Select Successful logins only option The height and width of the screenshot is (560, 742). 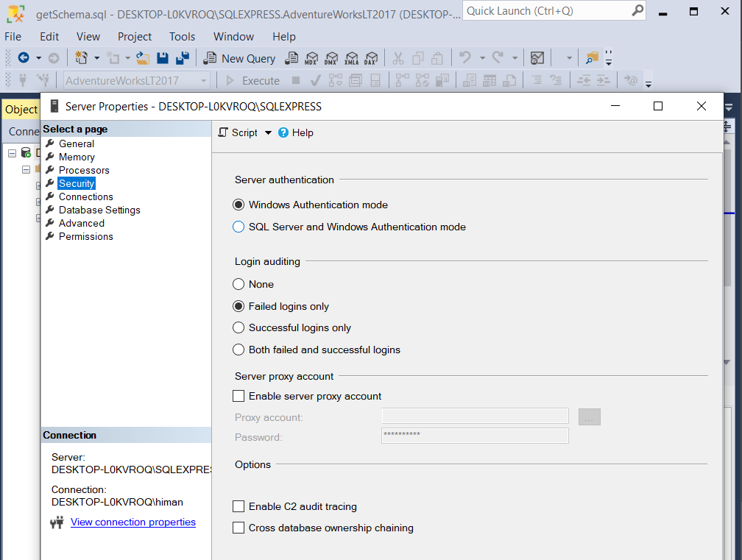(239, 327)
